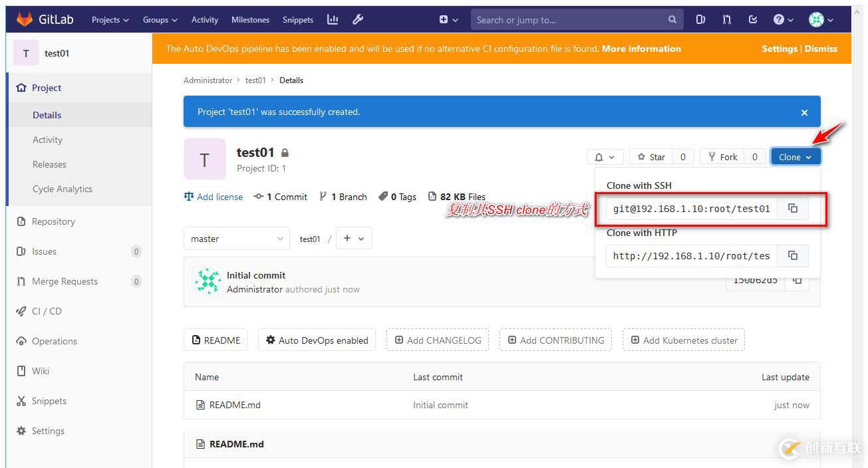
Task: Dismiss the Auto DevOps banner
Action: pos(821,49)
